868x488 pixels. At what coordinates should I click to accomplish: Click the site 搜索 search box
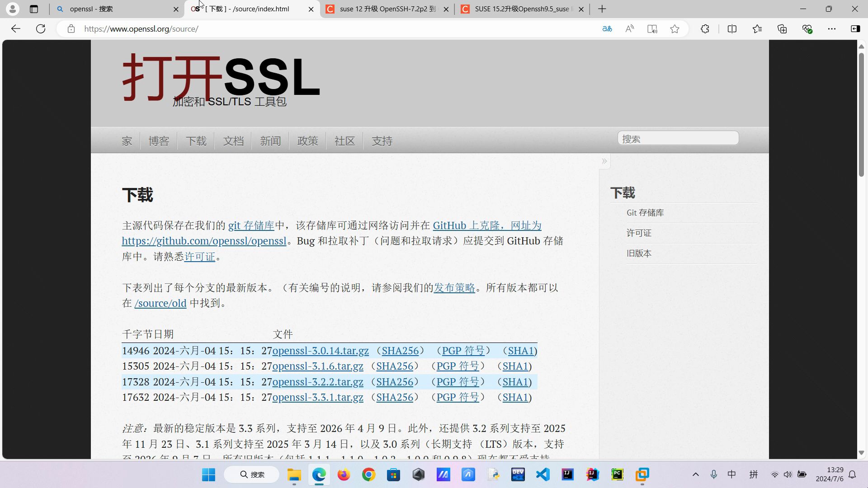coord(678,138)
